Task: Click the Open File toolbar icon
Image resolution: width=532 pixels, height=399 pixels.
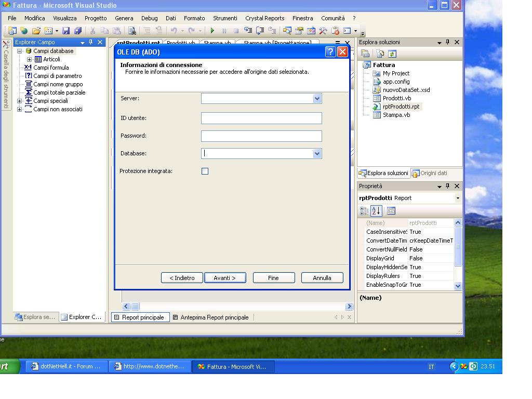Action: click(36, 31)
